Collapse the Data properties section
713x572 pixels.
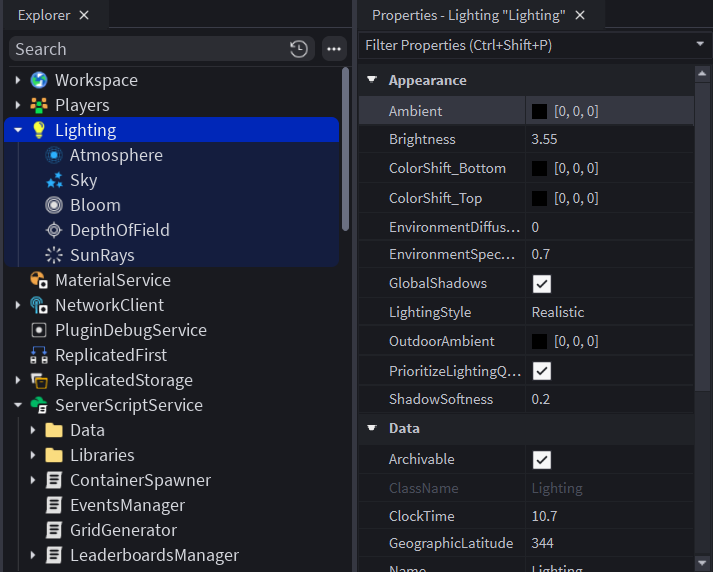pos(372,428)
